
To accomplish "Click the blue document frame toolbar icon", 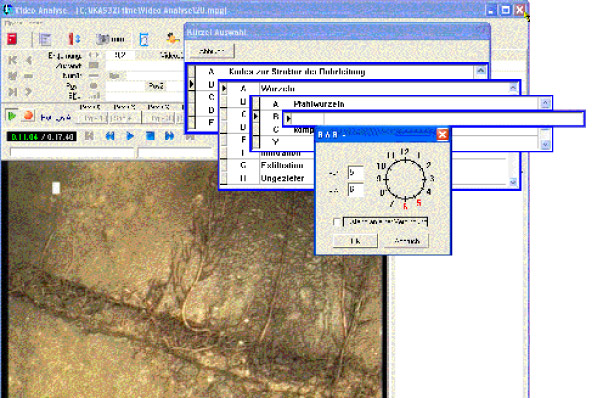I will click(x=143, y=39).
